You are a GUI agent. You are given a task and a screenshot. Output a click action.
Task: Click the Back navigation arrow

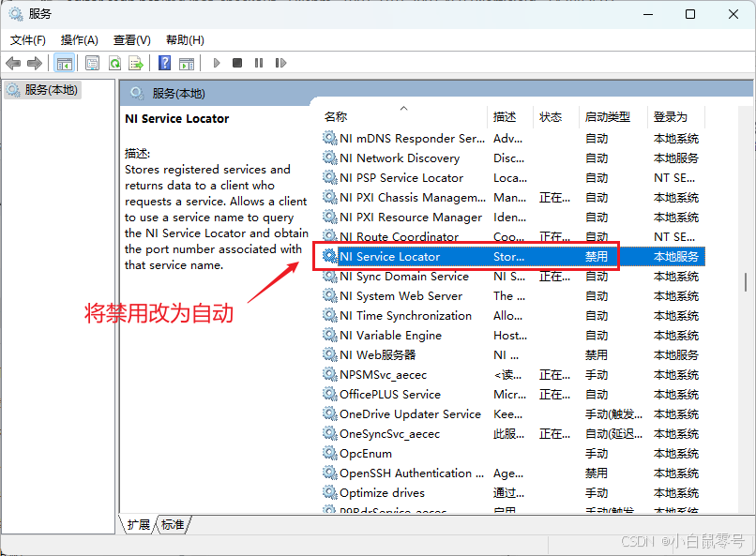(x=12, y=63)
